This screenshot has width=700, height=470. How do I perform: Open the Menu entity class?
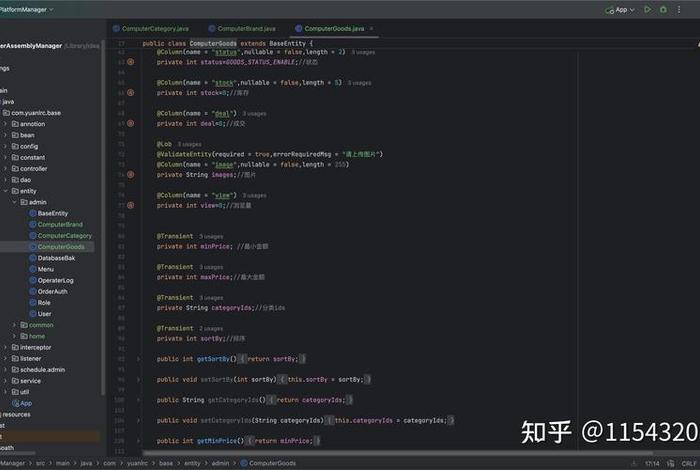42,269
